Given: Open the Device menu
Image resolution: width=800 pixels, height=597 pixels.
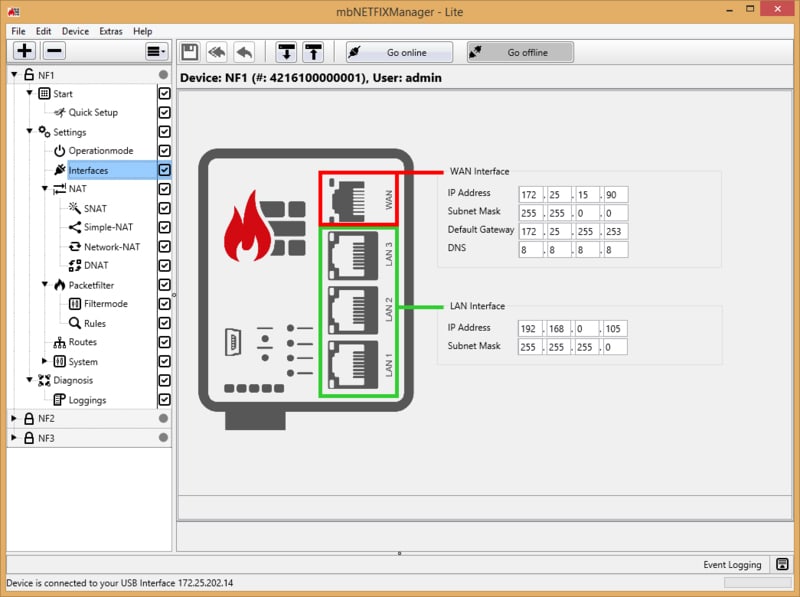Looking at the screenshot, I should [75, 31].
